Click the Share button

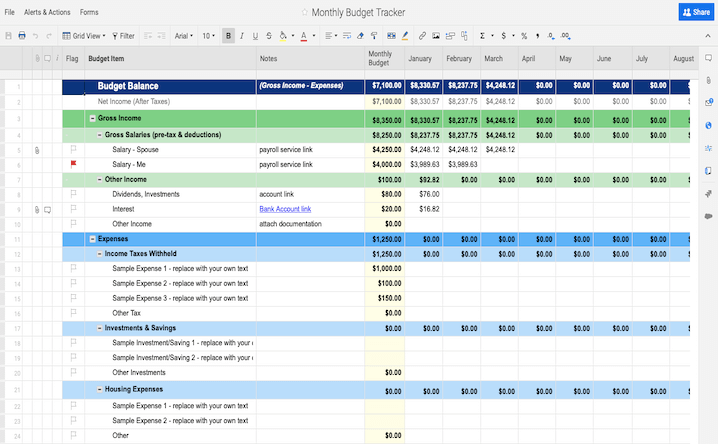point(695,12)
